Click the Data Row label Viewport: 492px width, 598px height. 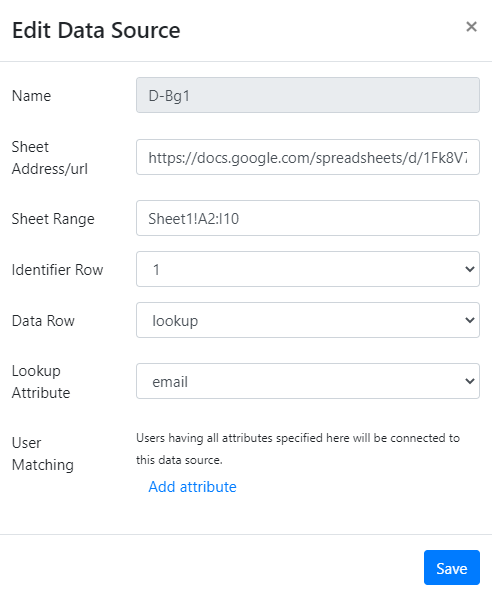point(43,321)
